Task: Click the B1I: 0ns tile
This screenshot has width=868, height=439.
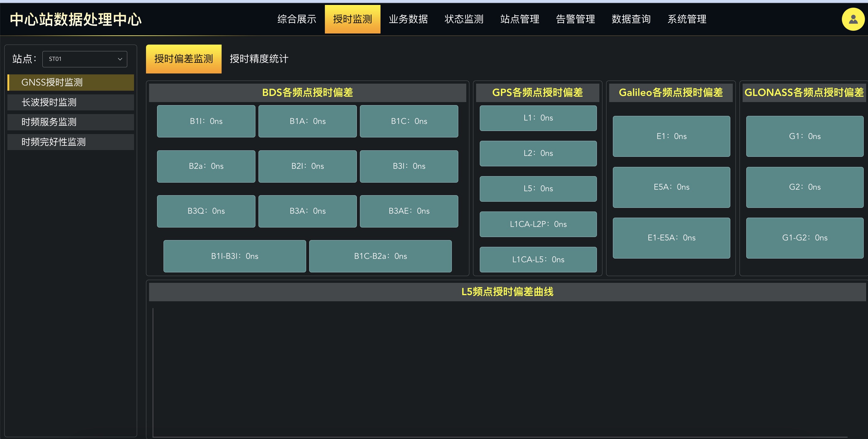Action: point(206,121)
